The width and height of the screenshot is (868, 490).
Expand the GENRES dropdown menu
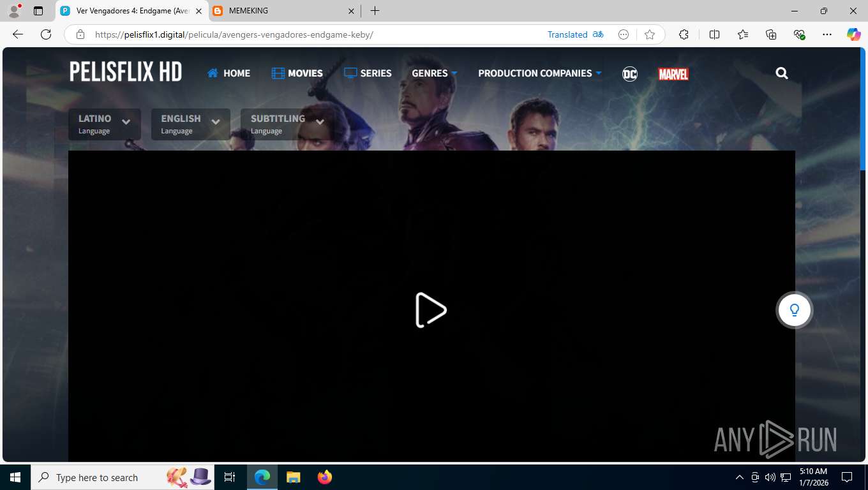435,73
